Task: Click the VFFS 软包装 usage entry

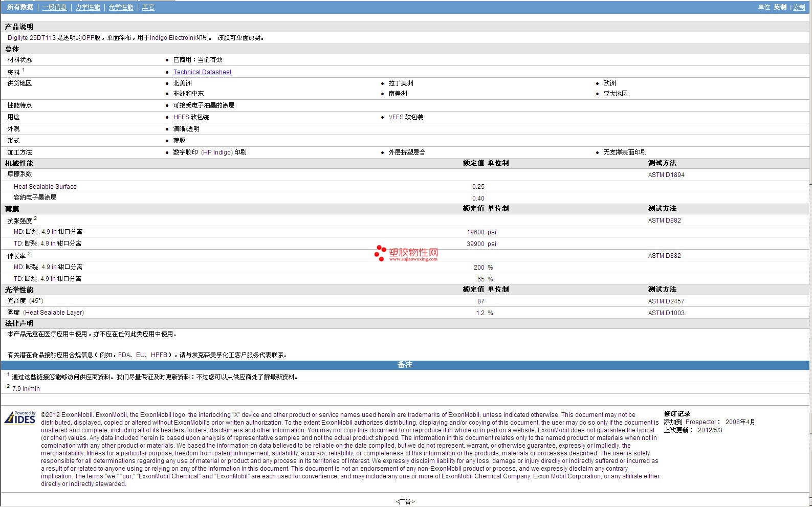Action: pyautogui.click(x=406, y=117)
